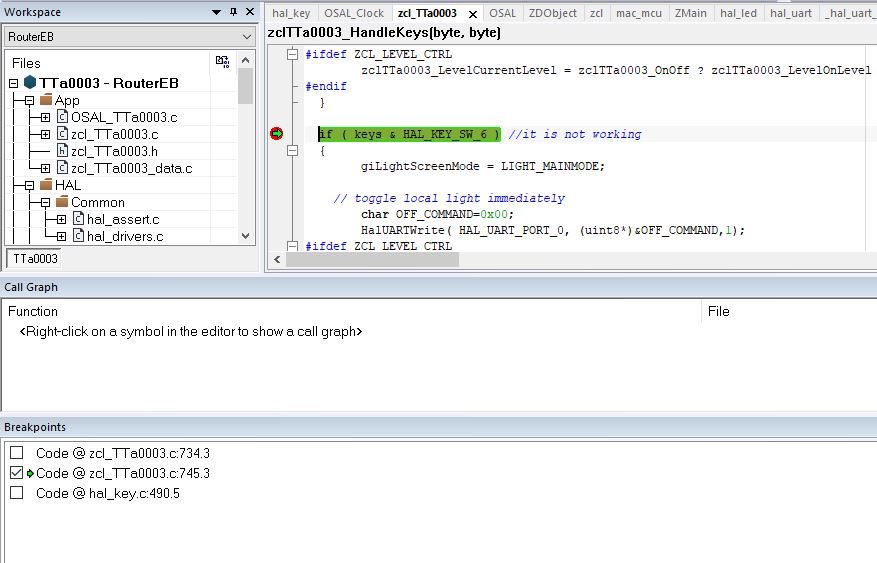Click the zcl_TTa0003_data.c file icon
The image size is (877, 563).
coord(63,167)
